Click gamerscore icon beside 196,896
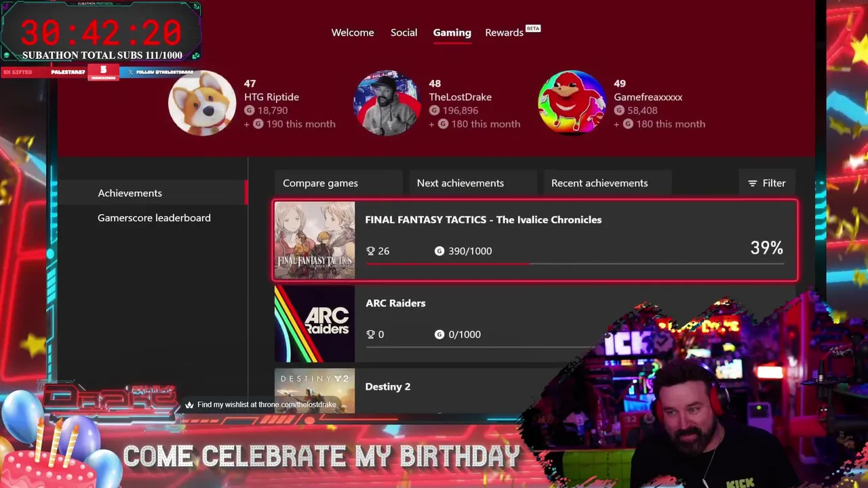 (x=434, y=110)
